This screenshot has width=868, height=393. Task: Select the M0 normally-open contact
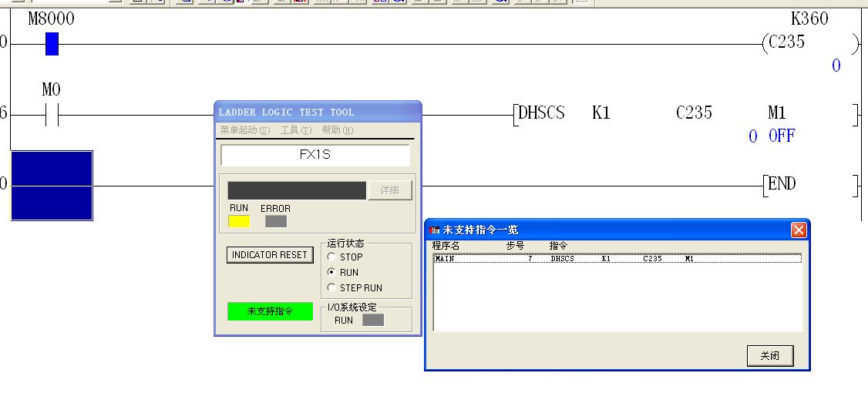pyautogui.click(x=52, y=116)
